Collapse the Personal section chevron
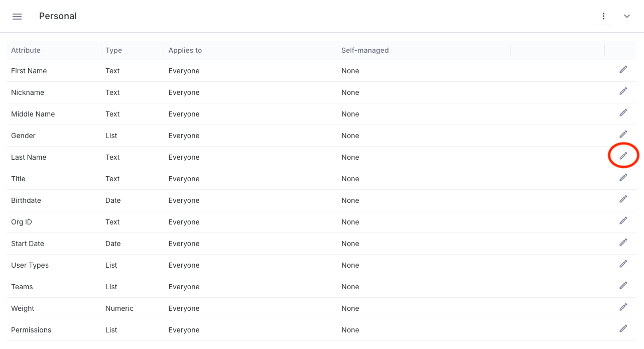The image size is (644, 349). 627,16
